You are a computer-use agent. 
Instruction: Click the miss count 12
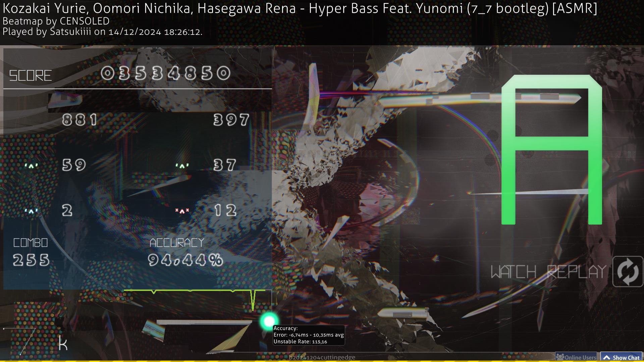(x=225, y=210)
